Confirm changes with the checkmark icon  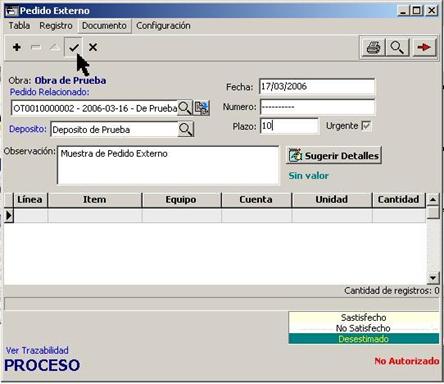point(73,47)
